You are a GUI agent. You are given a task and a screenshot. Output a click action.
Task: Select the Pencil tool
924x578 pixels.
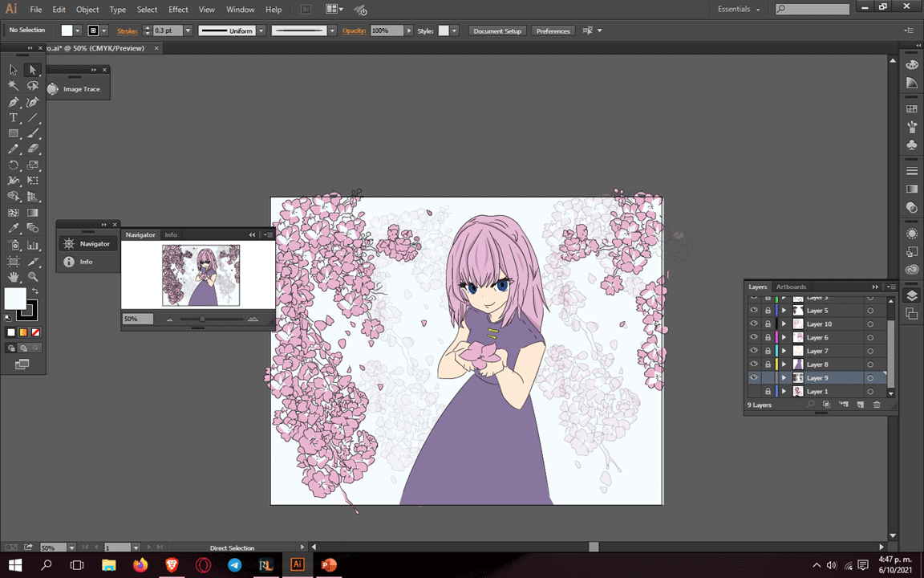(13, 149)
